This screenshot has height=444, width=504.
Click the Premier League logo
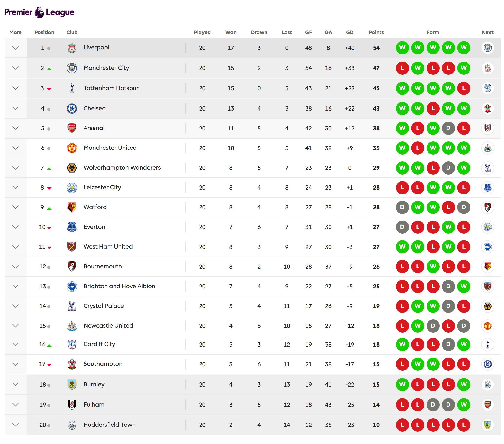39,12
